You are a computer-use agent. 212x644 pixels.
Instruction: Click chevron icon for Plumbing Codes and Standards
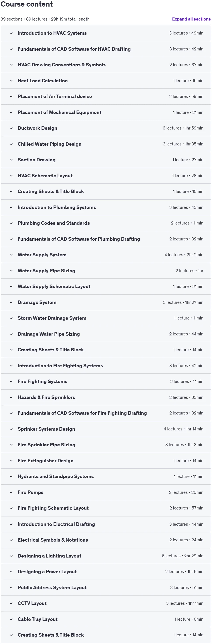coord(11,223)
